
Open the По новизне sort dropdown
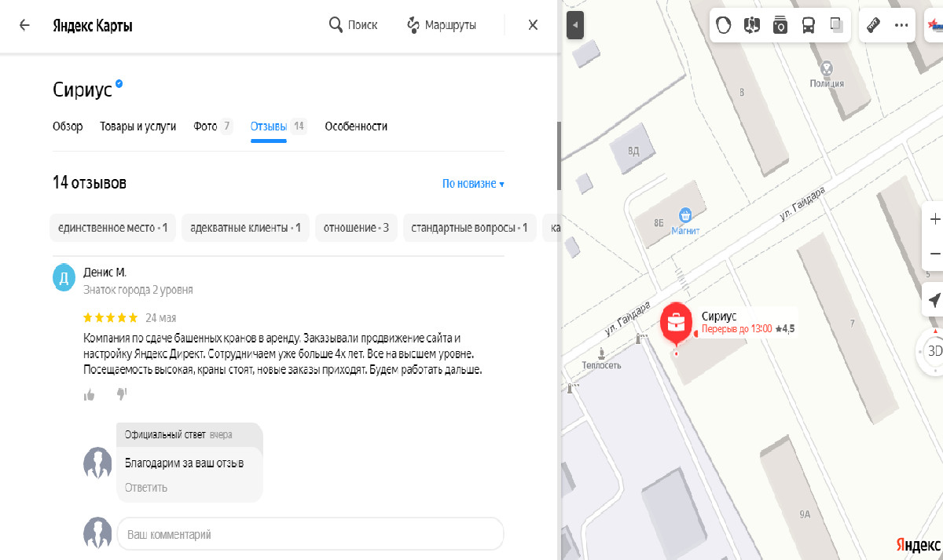point(473,184)
